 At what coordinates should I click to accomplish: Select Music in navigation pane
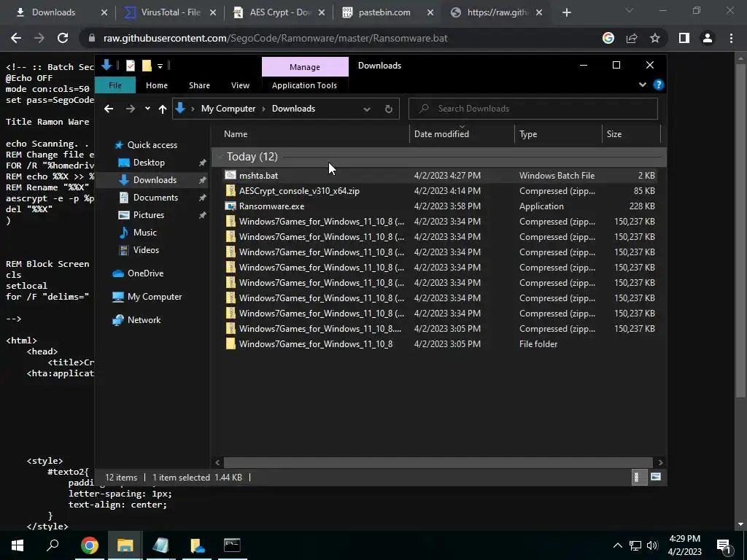[145, 233]
